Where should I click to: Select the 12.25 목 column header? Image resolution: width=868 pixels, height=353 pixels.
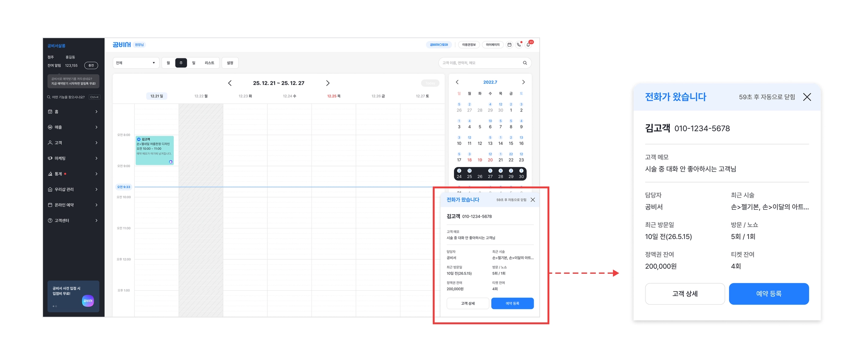tap(334, 96)
